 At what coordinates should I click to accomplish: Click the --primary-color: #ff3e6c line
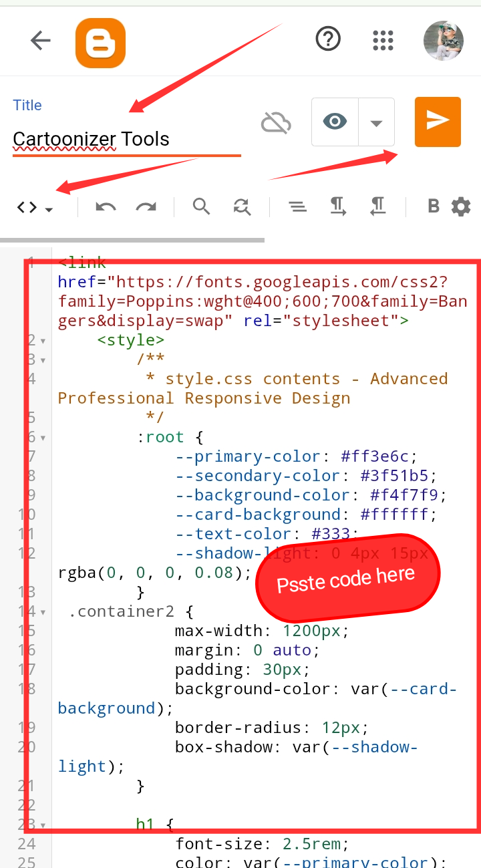point(297,456)
